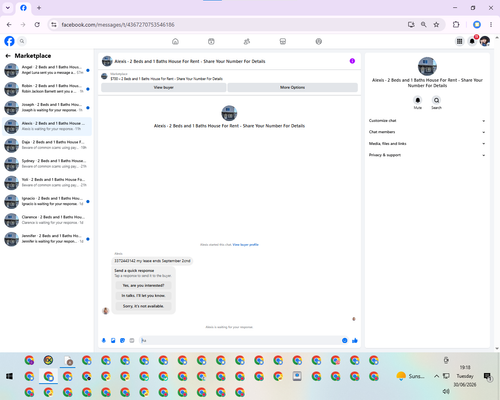Screen dimensions: 500x400
Task: Attach a file with the photo icon
Action: pyautogui.click(x=113, y=340)
